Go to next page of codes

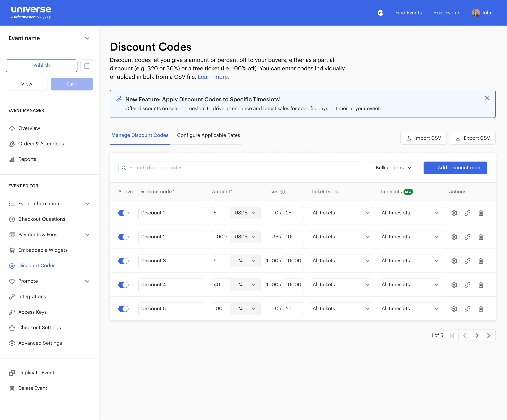(477, 335)
